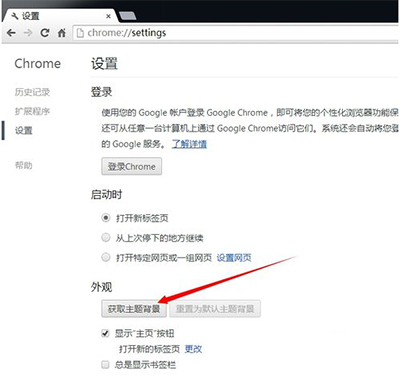
Task: Click the 更改 link for the home page
Action: click(x=193, y=349)
